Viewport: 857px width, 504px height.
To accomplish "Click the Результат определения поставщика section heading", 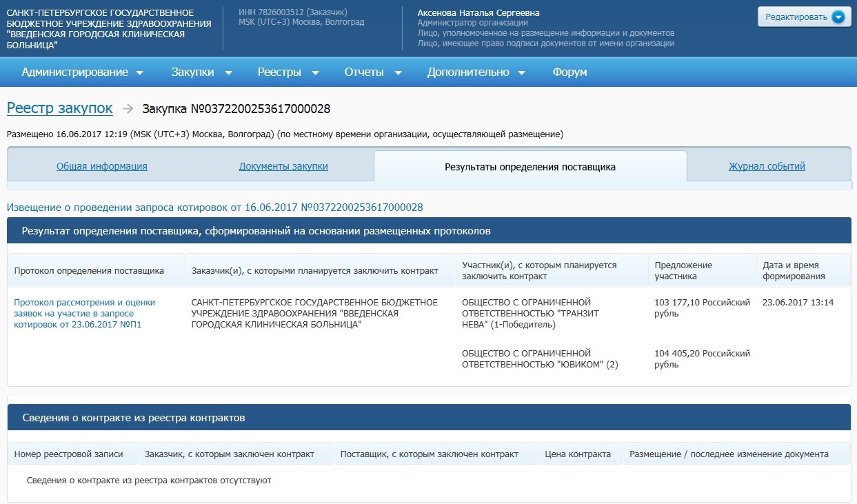I will click(x=256, y=231).
